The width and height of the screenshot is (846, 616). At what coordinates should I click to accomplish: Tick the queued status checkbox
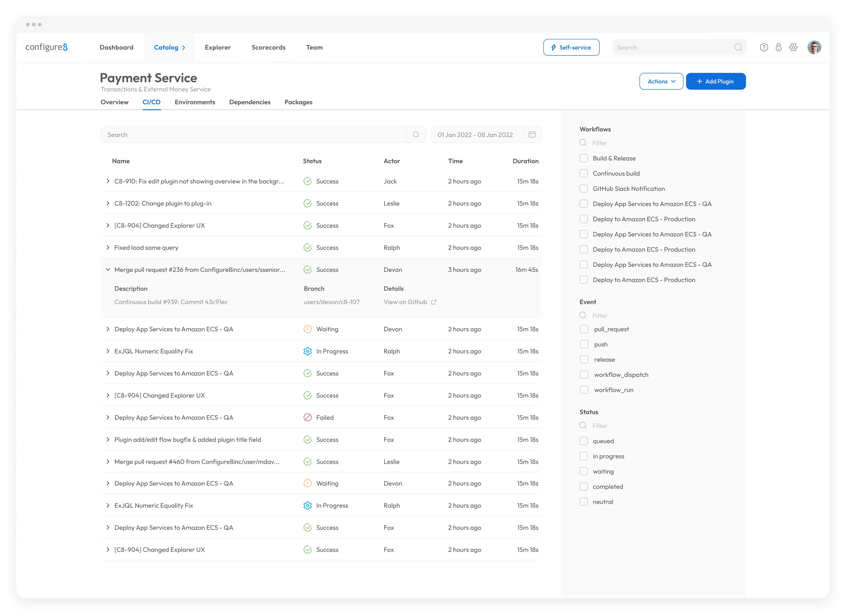click(584, 441)
